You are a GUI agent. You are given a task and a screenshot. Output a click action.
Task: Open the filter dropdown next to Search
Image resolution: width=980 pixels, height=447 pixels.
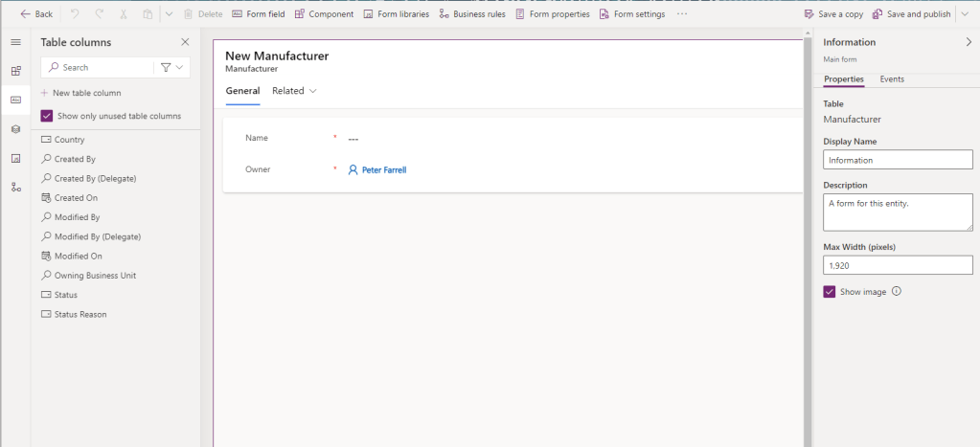(x=171, y=67)
